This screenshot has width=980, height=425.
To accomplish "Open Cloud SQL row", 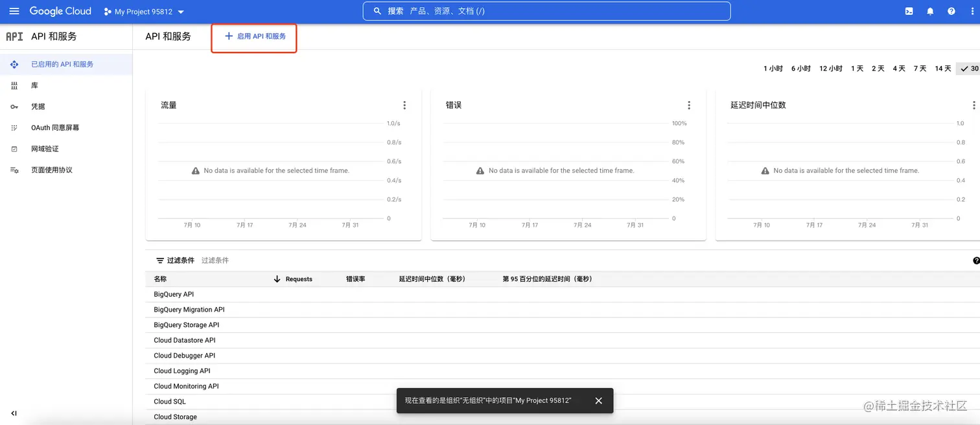I will tap(563, 402).
